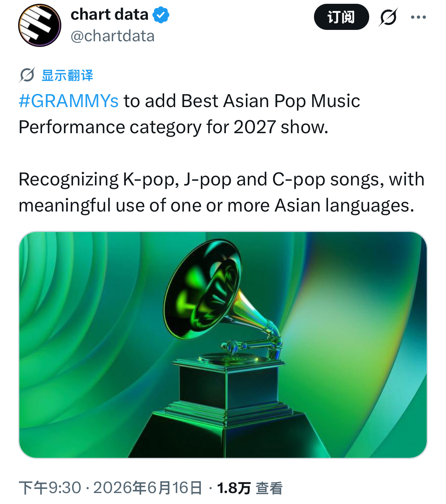This screenshot has width=446, height=504.
Task: Show translation via 显示翻译 link
Action: tap(67, 75)
